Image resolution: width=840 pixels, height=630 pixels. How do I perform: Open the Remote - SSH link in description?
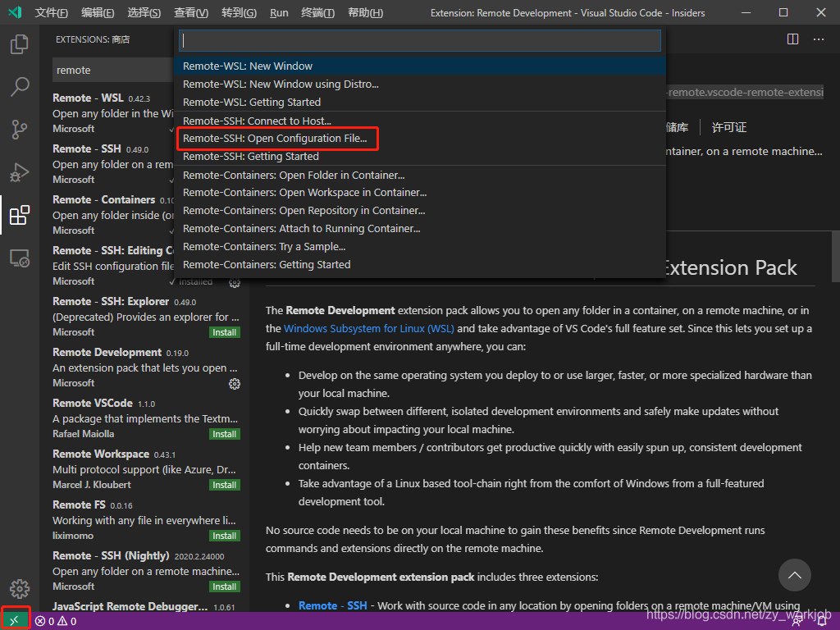tap(333, 605)
